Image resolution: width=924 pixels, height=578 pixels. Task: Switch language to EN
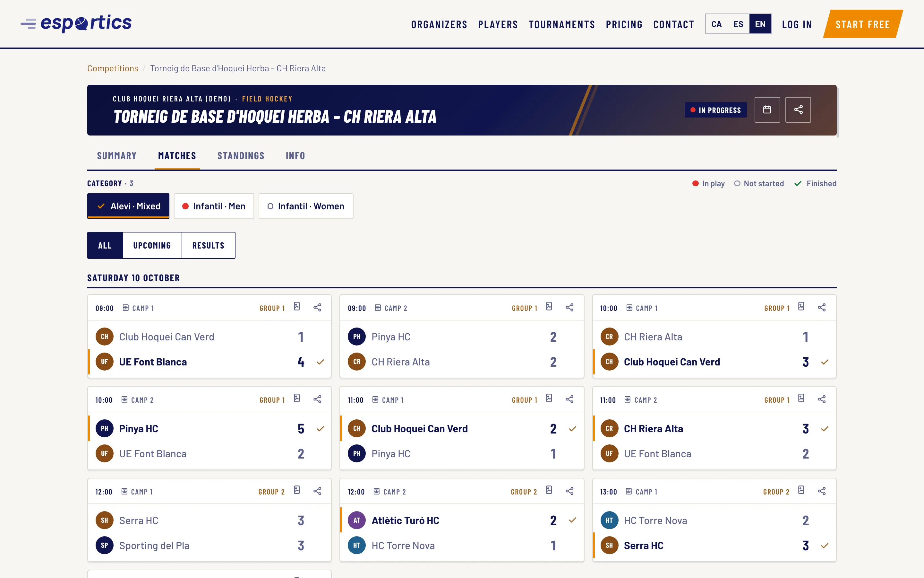(x=760, y=24)
